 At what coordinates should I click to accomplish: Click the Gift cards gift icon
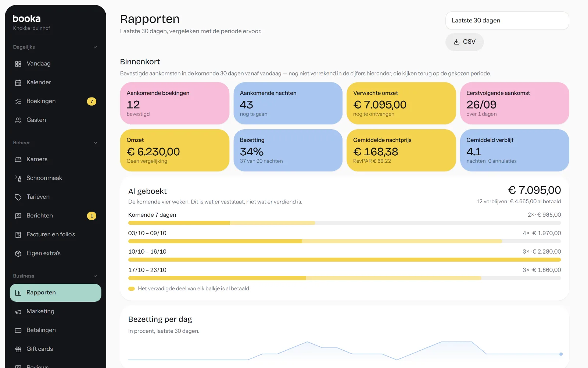click(x=18, y=349)
